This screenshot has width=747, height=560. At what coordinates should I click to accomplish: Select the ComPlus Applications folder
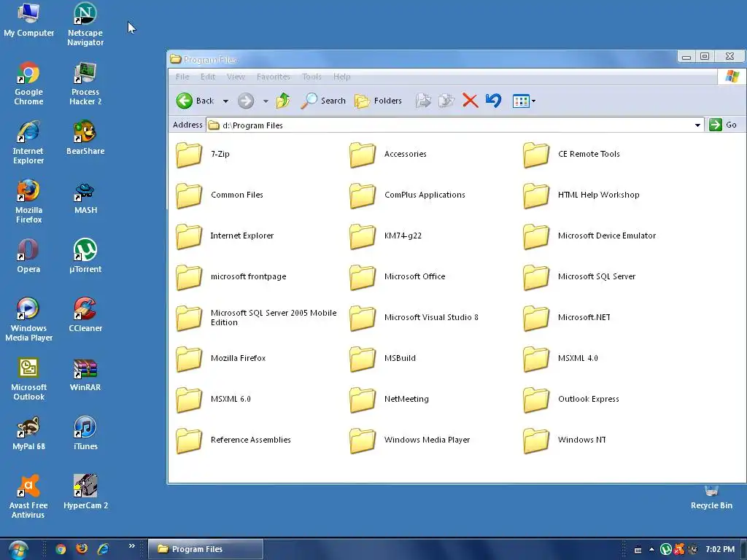[407, 195]
